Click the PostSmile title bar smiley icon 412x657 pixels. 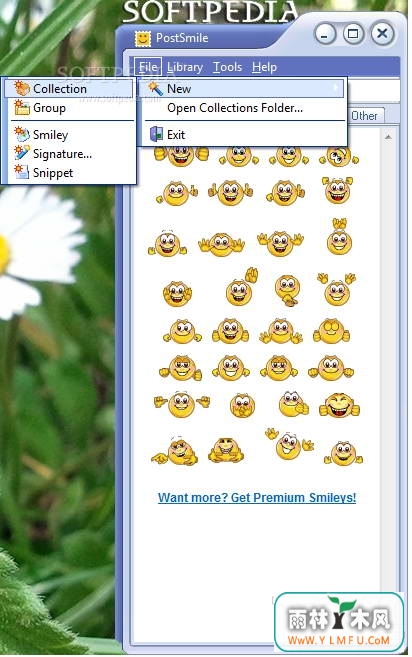(x=143, y=39)
